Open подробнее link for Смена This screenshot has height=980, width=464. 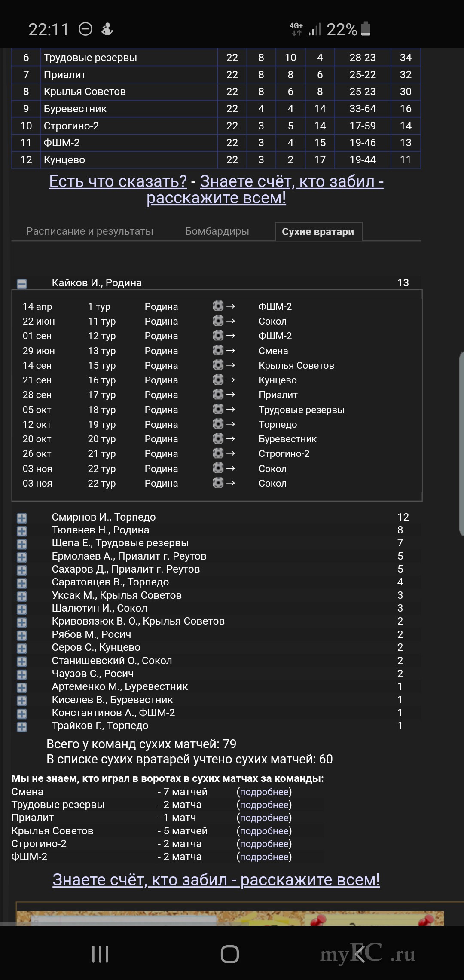(x=264, y=792)
